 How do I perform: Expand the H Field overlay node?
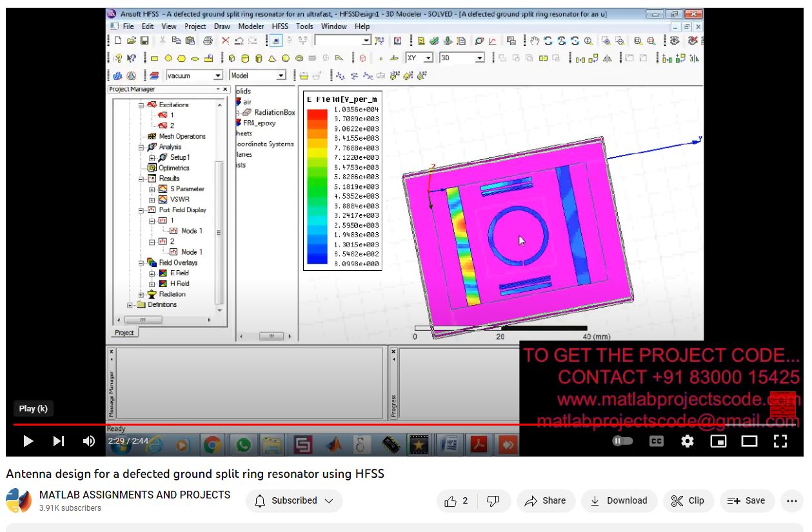click(152, 284)
